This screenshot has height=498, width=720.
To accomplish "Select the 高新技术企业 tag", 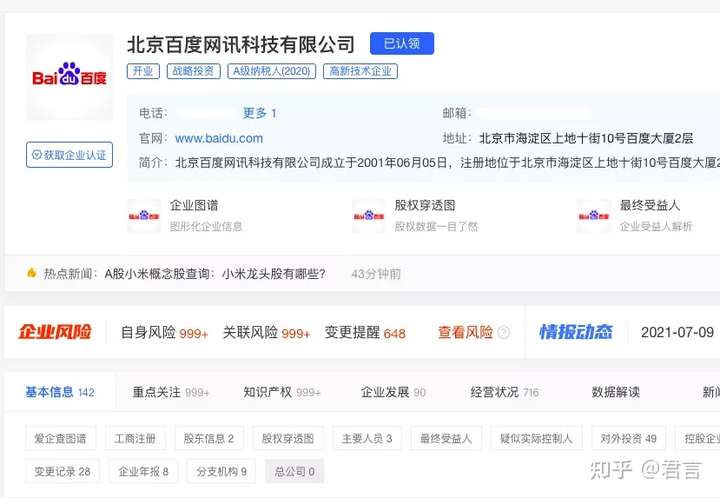I will 360,71.
